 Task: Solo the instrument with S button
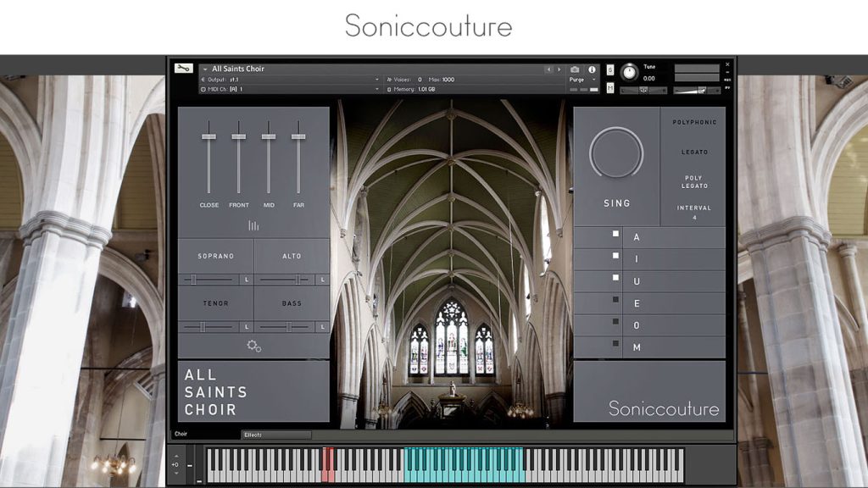point(610,70)
